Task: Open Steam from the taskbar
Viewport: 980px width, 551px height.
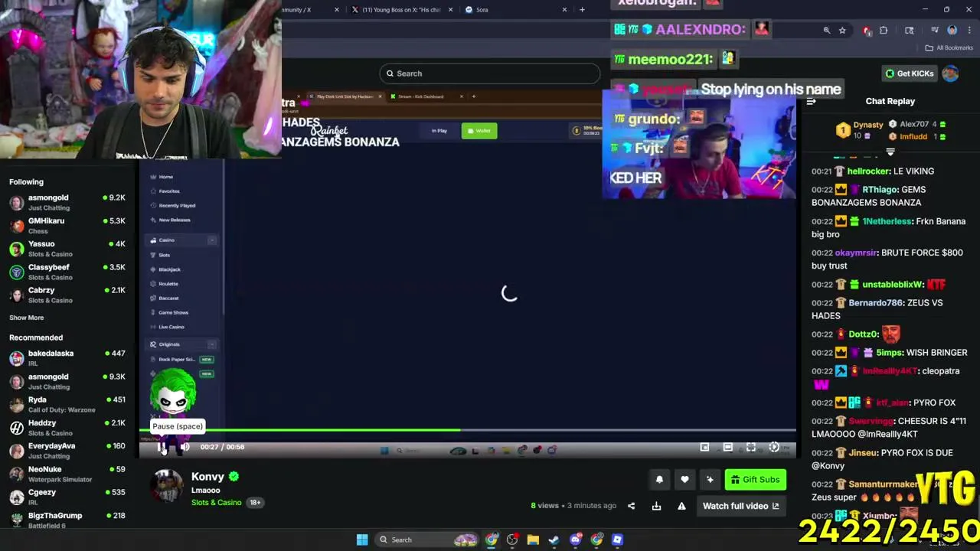Action: click(x=554, y=540)
